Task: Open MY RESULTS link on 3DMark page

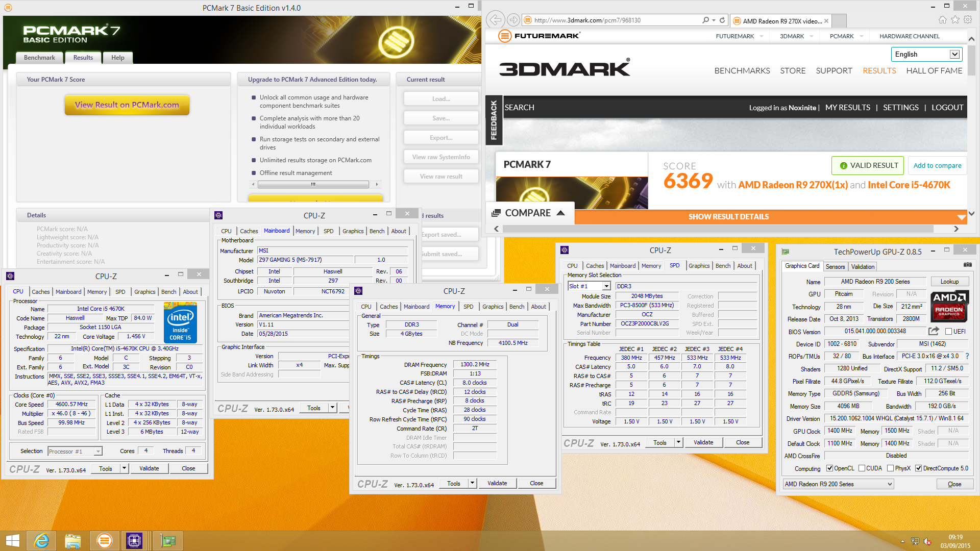Action: pos(848,108)
